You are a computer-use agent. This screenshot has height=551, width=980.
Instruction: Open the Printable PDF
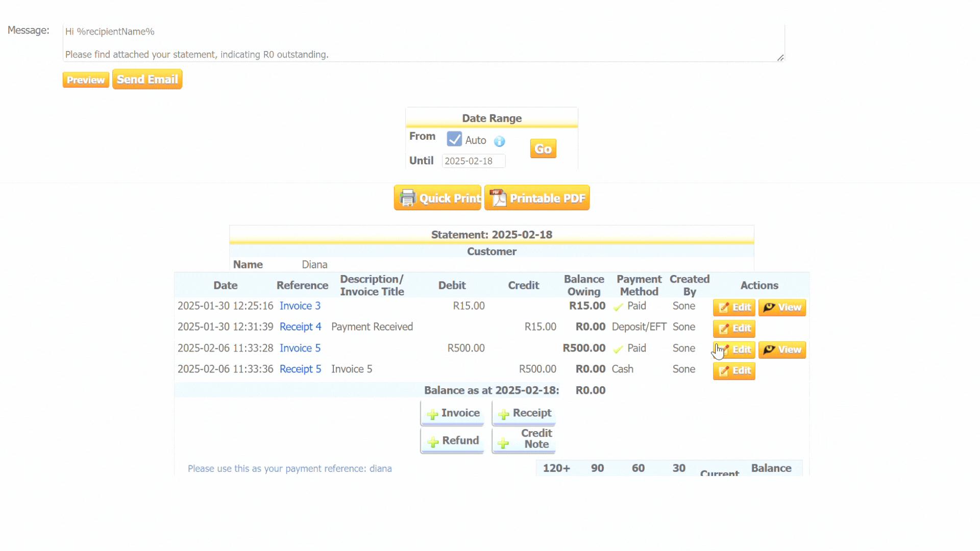(537, 197)
